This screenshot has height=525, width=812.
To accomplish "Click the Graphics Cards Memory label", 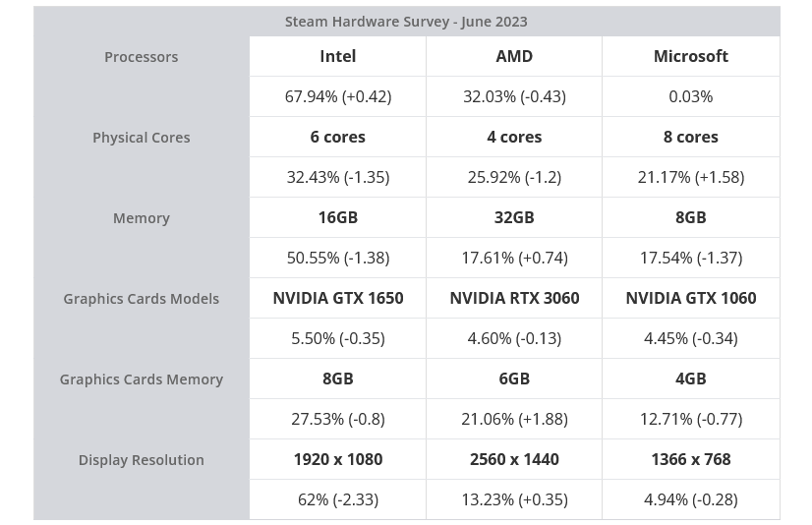I will pos(142,379).
